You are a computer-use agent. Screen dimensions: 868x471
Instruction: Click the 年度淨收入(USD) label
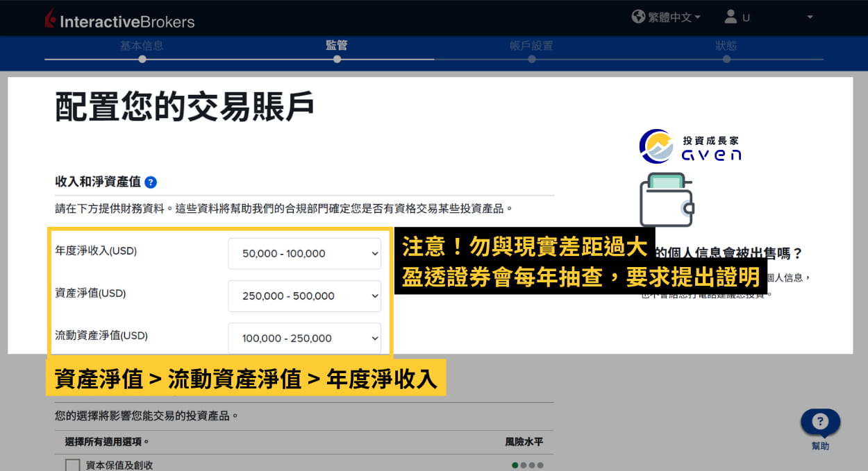coord(96,250)
